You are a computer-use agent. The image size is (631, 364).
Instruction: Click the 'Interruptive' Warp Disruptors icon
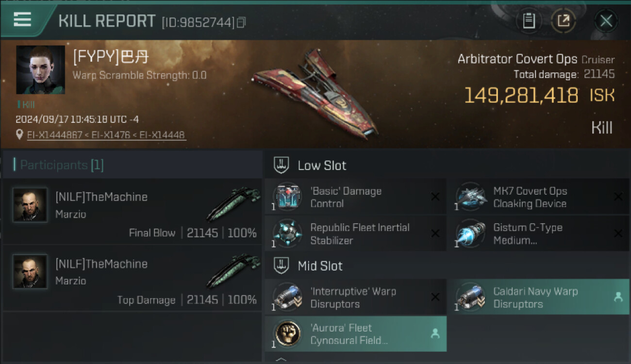[x=287, y=297]
